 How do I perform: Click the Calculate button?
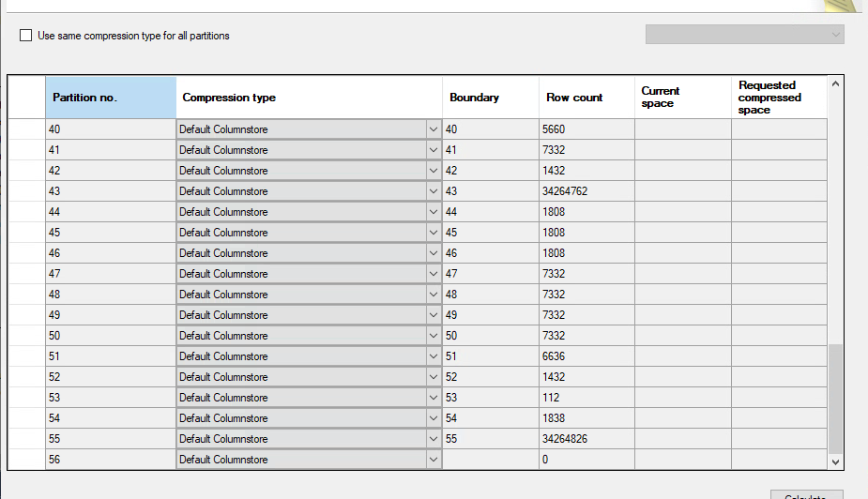[806, 494]
